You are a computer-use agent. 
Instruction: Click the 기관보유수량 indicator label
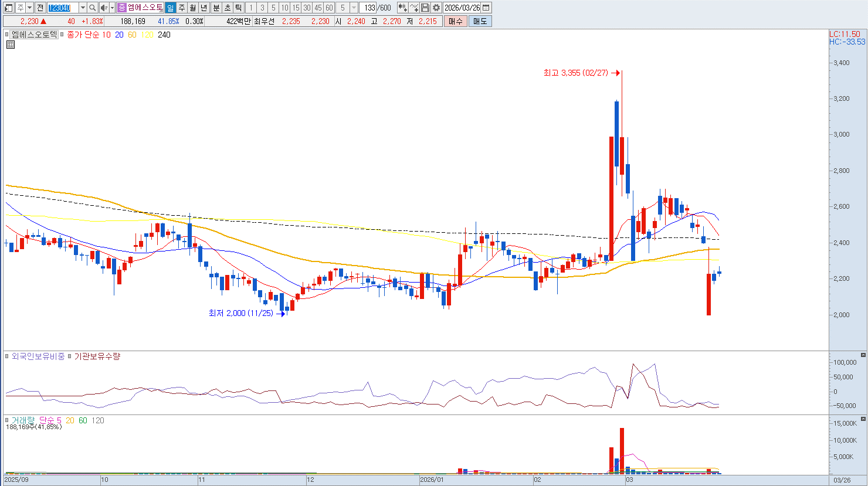point(97,356)
